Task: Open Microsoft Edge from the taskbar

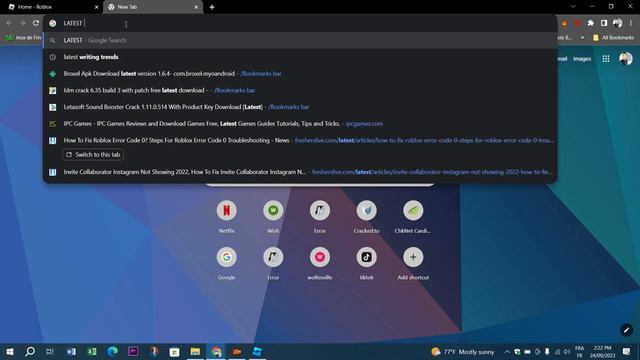Action: [x=113, y=351]
